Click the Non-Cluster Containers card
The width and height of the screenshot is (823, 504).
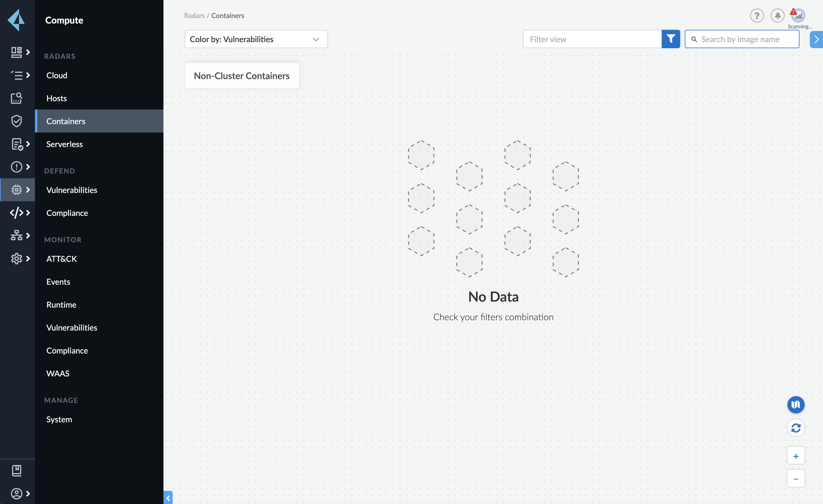click(242, 75)
